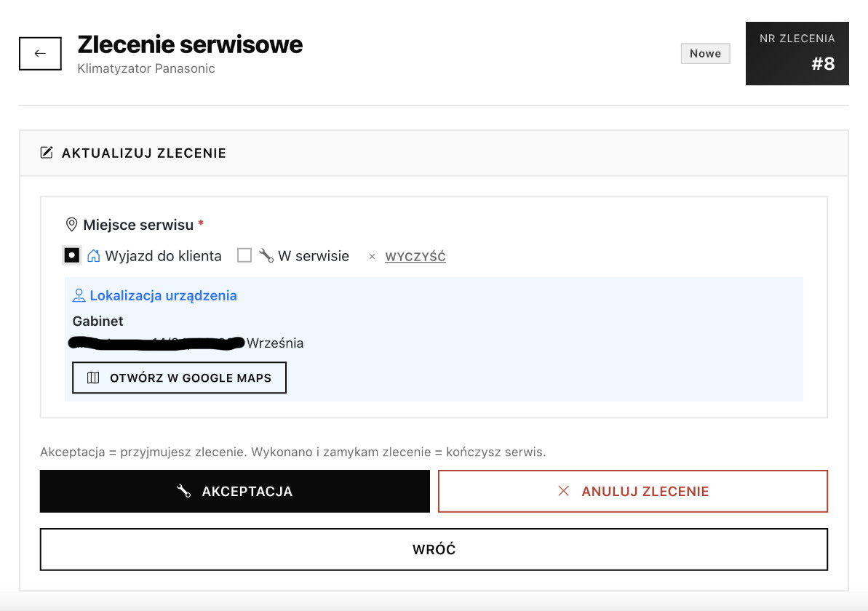Click the map icon in the Google Maps button
Screen dimensions: 868x611
pos(93,378)
